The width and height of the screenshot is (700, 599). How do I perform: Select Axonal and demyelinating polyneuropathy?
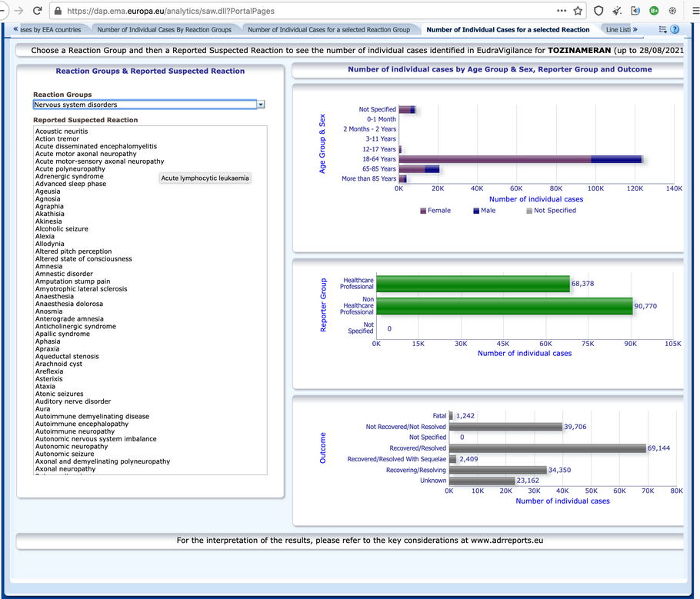tap(102, 461)
